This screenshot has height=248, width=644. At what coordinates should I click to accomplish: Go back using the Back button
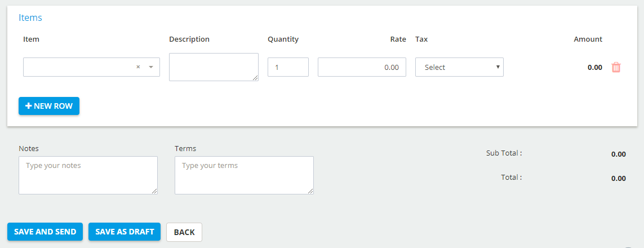pyautogui.click(x=184, y=232)
